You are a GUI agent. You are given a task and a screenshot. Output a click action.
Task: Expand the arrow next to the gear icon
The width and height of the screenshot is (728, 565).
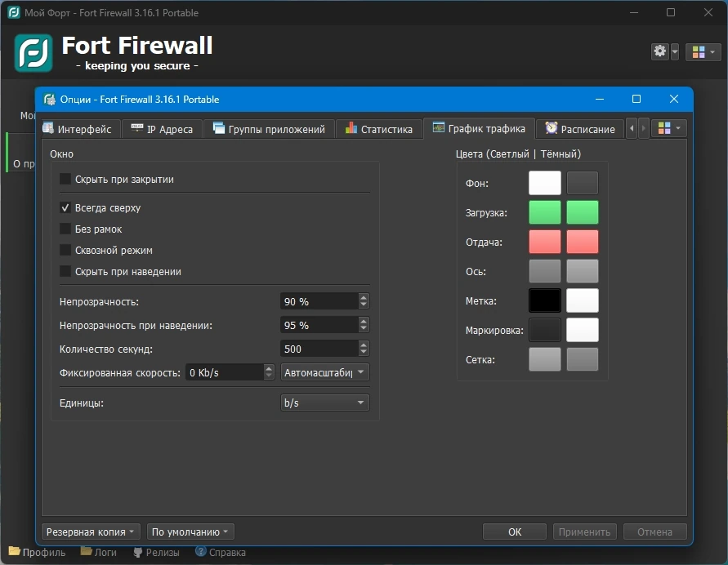[675, 51]
